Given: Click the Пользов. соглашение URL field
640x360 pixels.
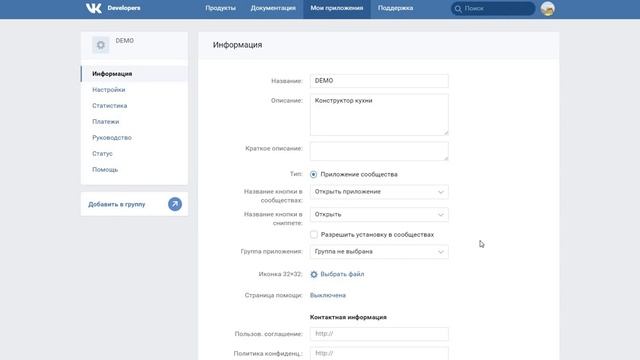Looking at the screenshot, I should (379, 334).
